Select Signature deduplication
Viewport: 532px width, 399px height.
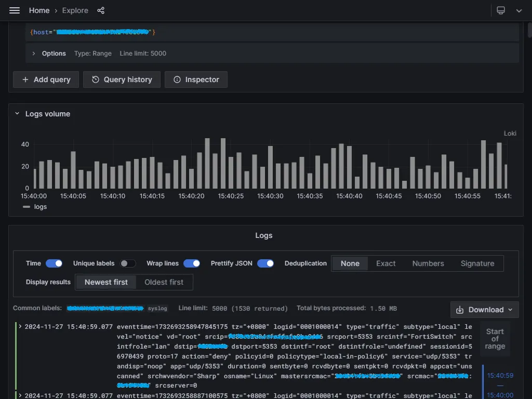click(x=477, y=263)
